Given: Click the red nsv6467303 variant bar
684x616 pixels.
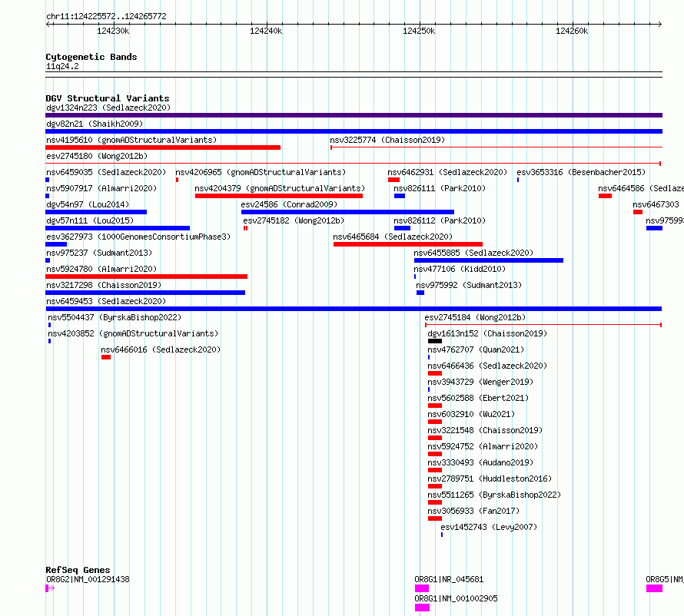Looking at the screenshot, I should point(638,212).
